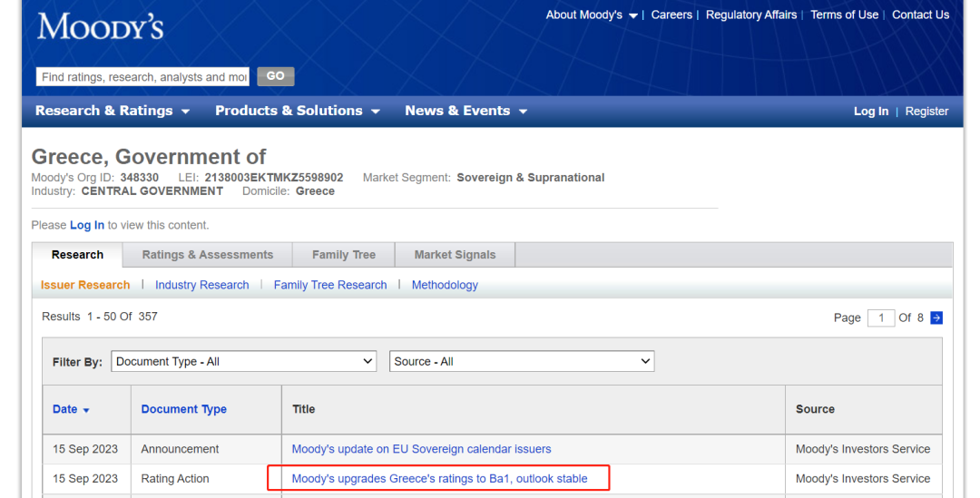Click the search input field

(143, 77)
